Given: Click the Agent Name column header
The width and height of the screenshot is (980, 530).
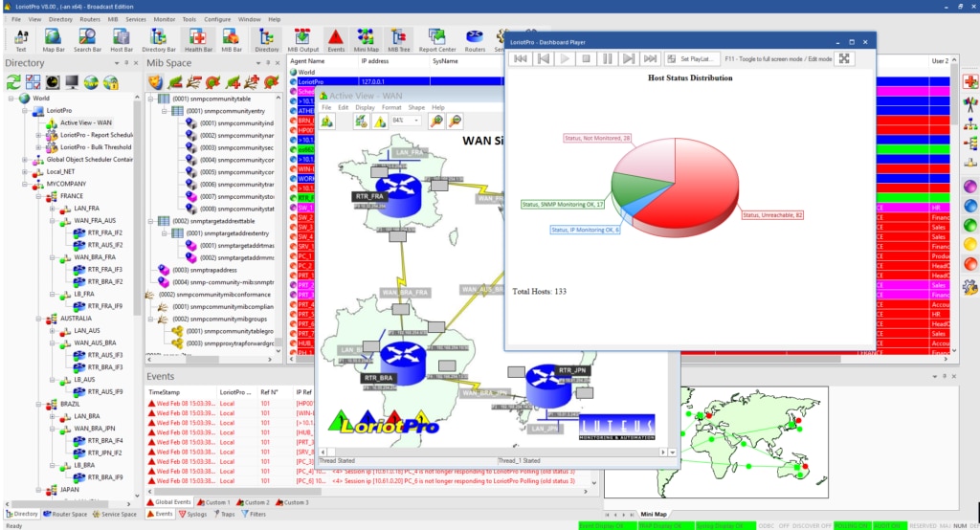Looking at the screenshot, I should pos(323,61).
